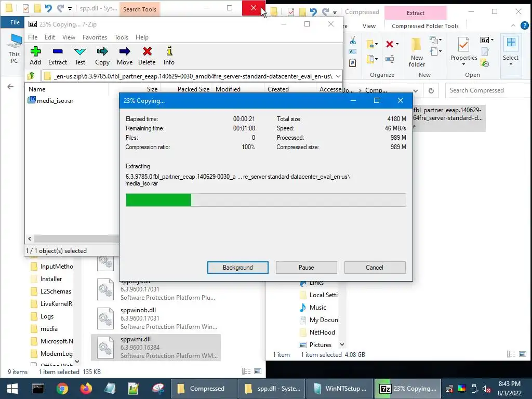
Task: Expand 7-Zip address path dropdown
Action: [x=338, y=76]
